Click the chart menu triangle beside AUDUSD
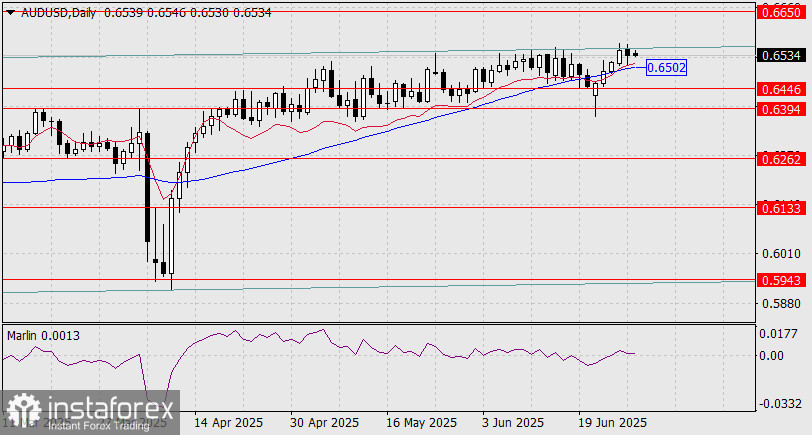Viewport: 812px width, 435px height. 10,13
